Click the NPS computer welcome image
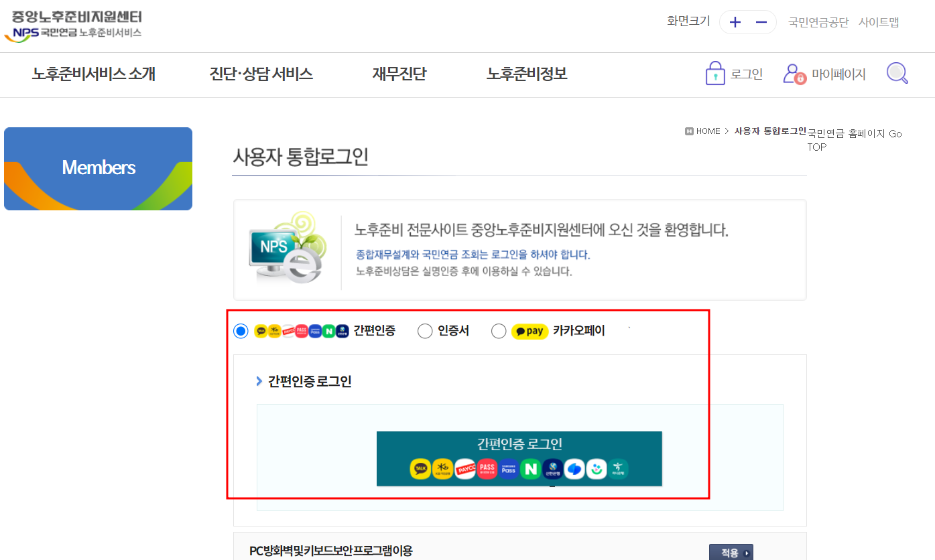The width and height of the screenshot is (935, 560). (x=288, y=248)
